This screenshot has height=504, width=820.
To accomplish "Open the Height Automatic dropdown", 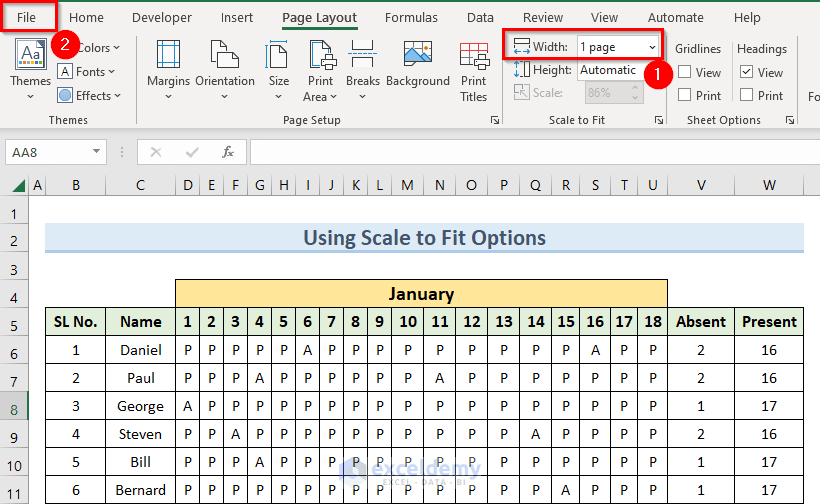I will [610, 70].
